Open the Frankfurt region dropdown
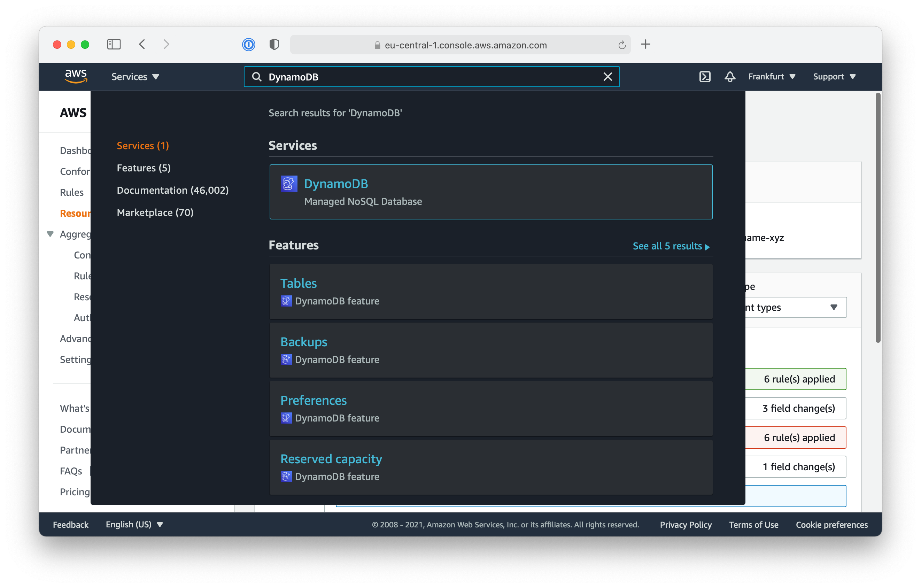Image resolution: width=921 pixels, height=588 pixels. click(x=772, y=77)
